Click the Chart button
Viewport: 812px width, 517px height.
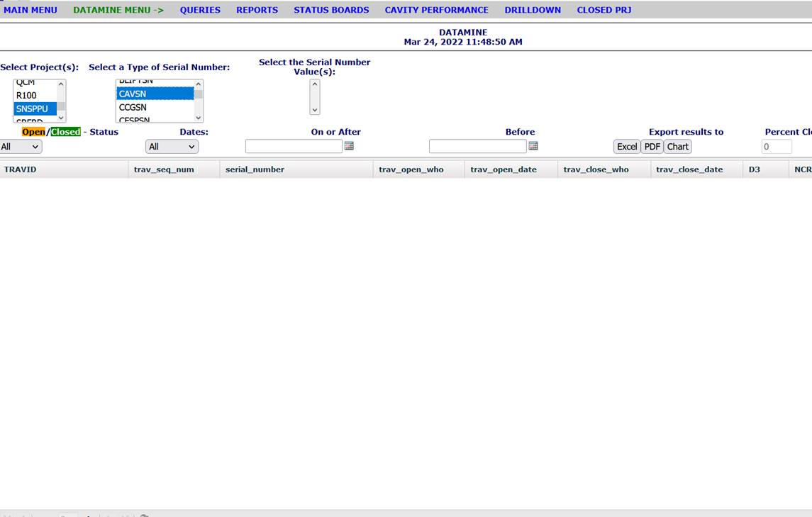pos(677,147)
